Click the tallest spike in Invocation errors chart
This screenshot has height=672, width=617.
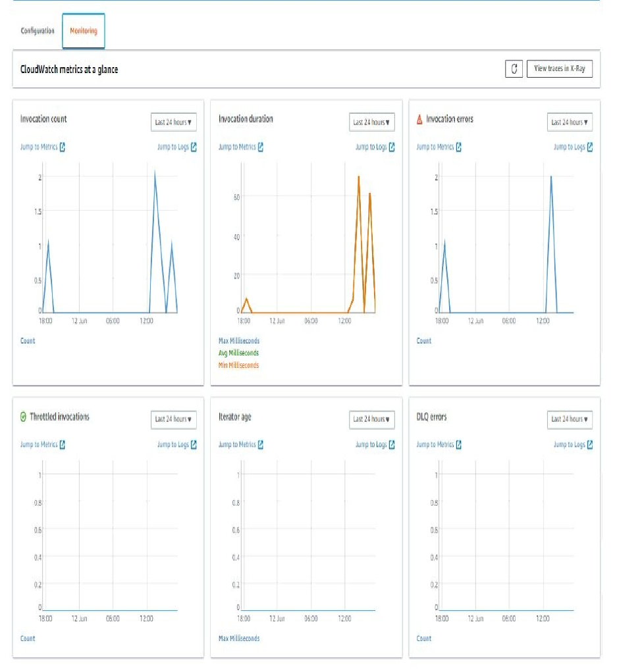click(x=551, y=178)
